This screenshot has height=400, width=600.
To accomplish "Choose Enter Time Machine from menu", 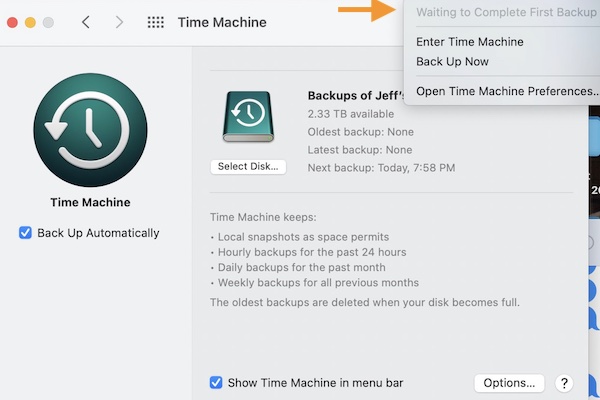I will pyautogui.click(x=470, y=41).
